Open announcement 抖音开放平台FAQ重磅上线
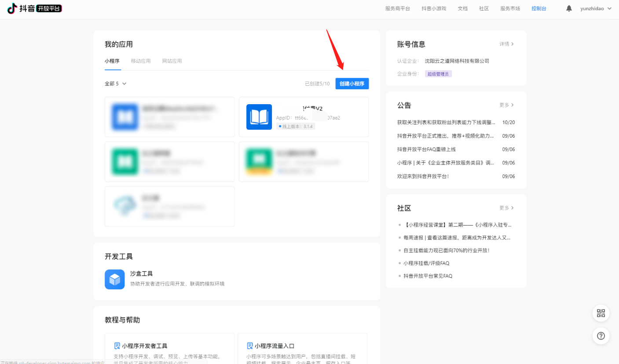619x364 pixels. point(426,149)
